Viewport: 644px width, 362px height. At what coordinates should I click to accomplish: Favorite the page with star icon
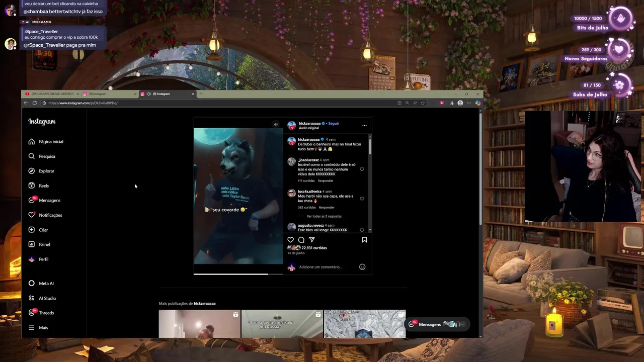(423, 103)
